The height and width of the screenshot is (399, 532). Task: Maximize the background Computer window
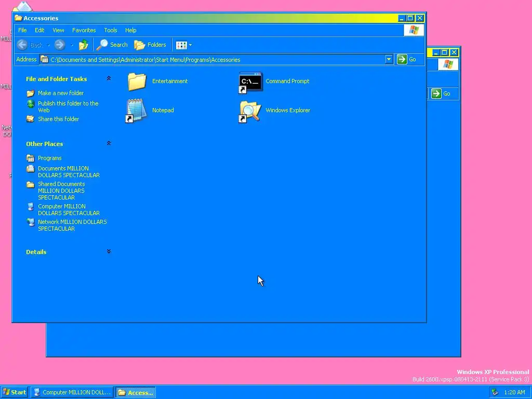[445, 52]
